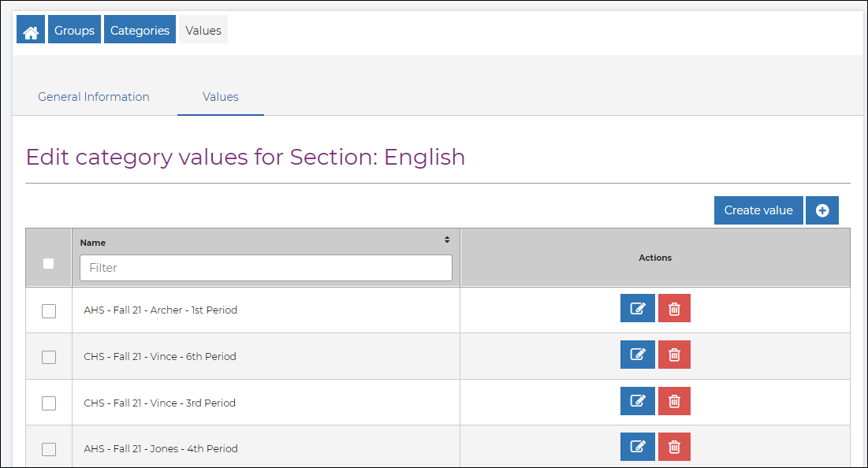The image size is (868, 468).
Task: Open the Values page from top navigation
Action: (x=203, y=29)
